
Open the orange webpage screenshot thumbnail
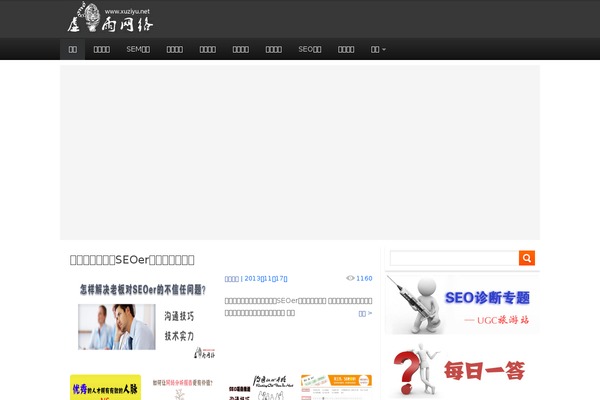[336, 387]
